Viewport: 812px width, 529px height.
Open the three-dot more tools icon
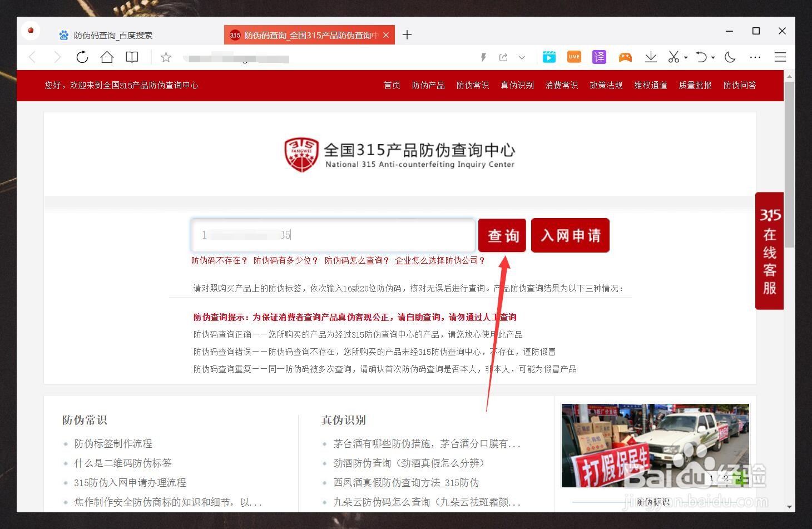[x=755, y=57]
